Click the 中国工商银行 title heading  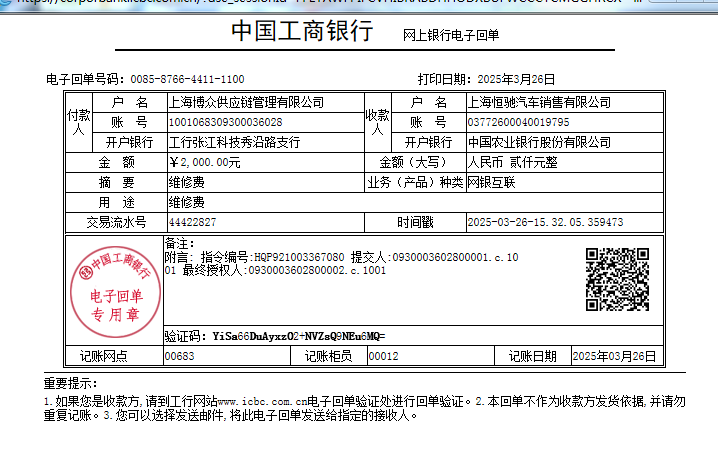click(301, 31)
